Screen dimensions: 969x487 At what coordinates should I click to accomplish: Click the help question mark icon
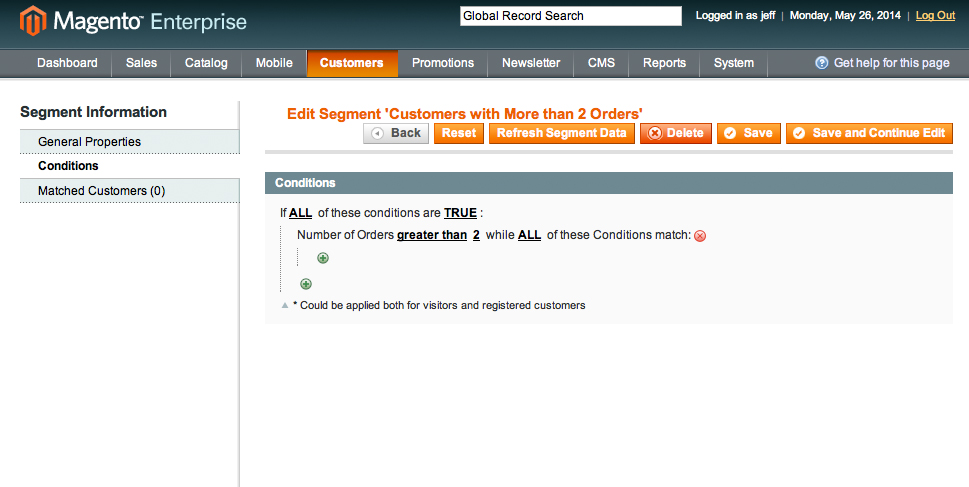tap(821, 63)
